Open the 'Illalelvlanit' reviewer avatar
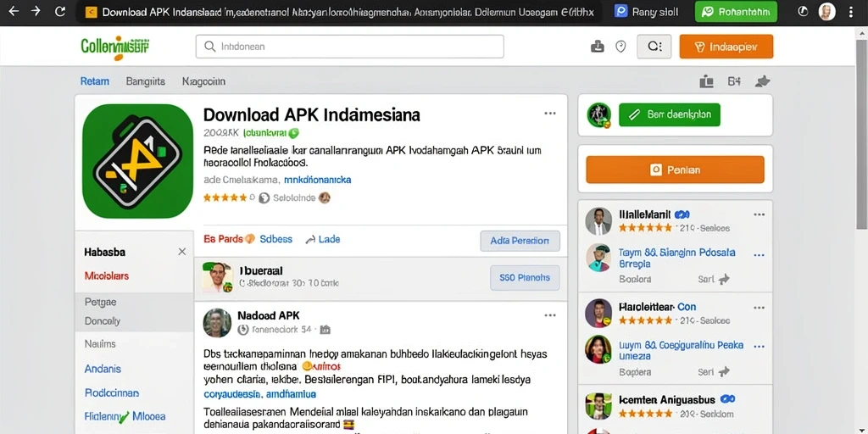 click(598, 221)
